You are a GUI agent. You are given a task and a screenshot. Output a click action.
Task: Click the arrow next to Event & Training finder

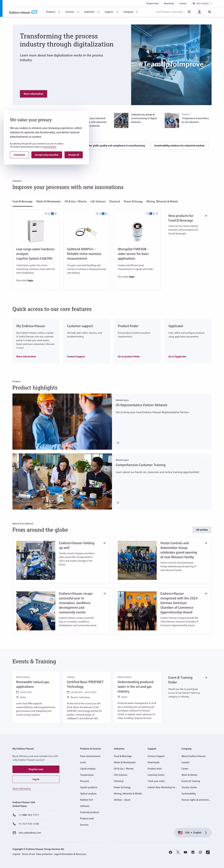(206, 677)
